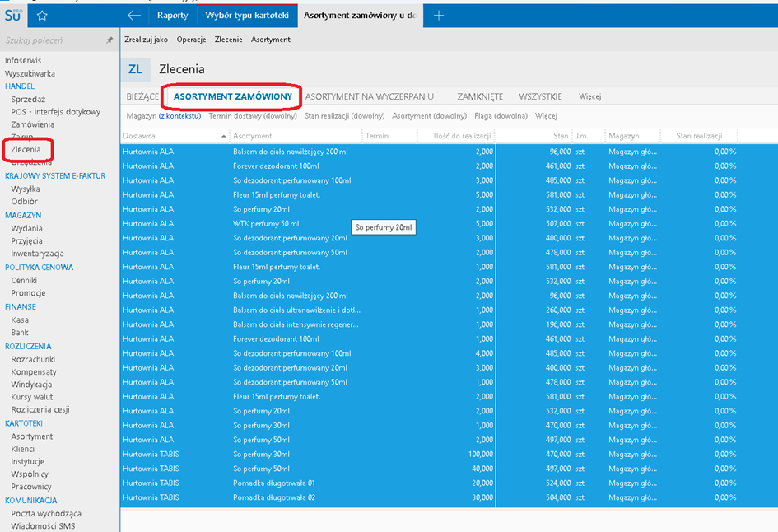778x532 pixels.
Task: Click the Su PRO application logo
Action: (13, 14)
